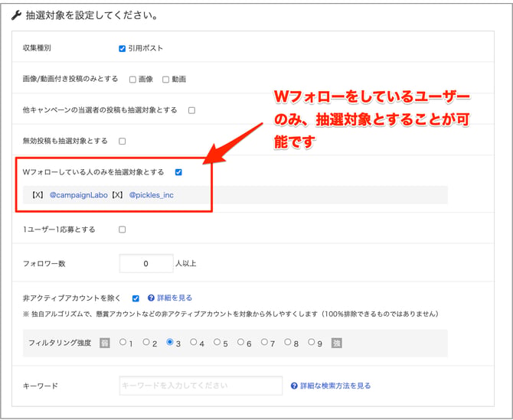Click the 人以上 text after follower field
513x420 pixels.
186,263
